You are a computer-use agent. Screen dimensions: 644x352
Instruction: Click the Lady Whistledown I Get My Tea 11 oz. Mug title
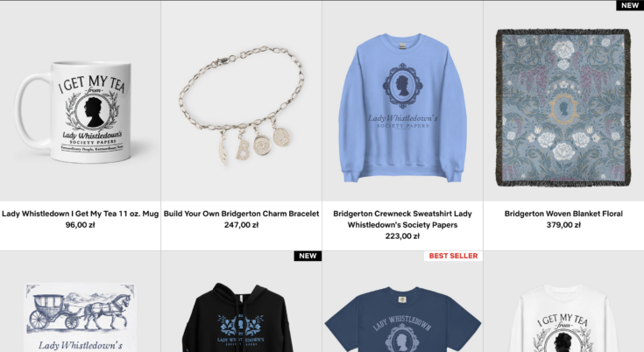(80, 214)
